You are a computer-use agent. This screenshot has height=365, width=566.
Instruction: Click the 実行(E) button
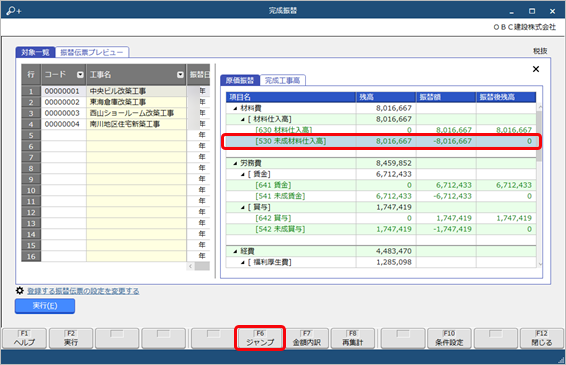point(45,306)
